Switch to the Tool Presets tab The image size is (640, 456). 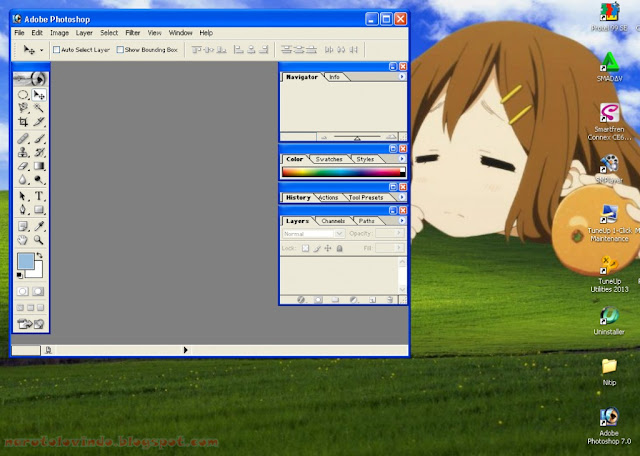tap(366, 198)
